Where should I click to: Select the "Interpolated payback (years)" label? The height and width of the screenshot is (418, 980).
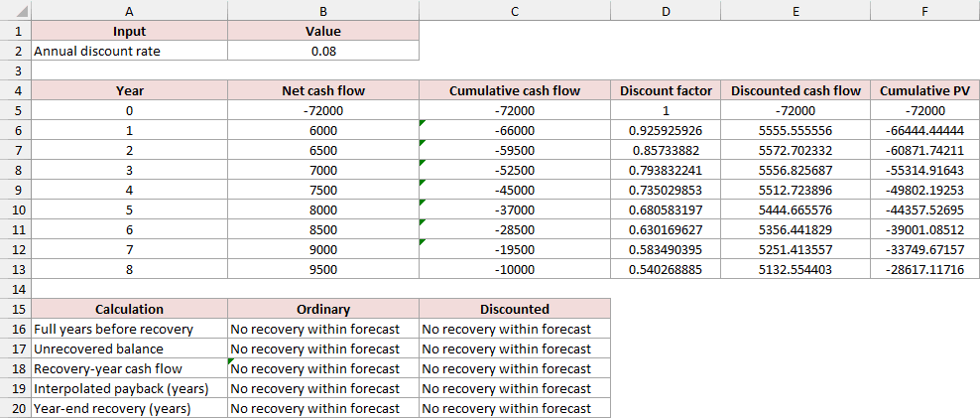click(129, 388)
